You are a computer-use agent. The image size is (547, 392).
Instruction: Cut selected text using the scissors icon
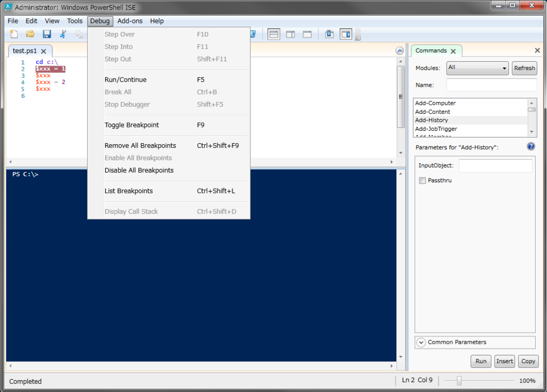point(63,34)
